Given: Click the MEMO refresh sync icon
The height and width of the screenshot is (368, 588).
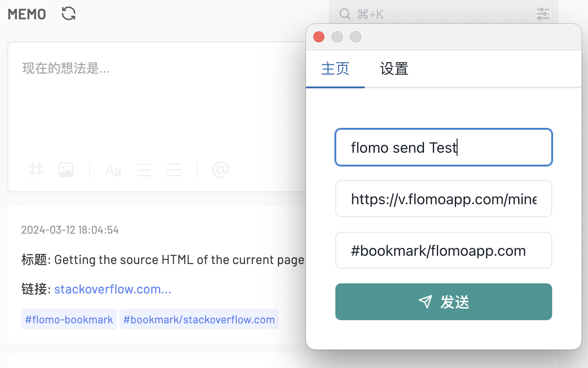Looking at the screenshot, I should (x=68, y=13).
